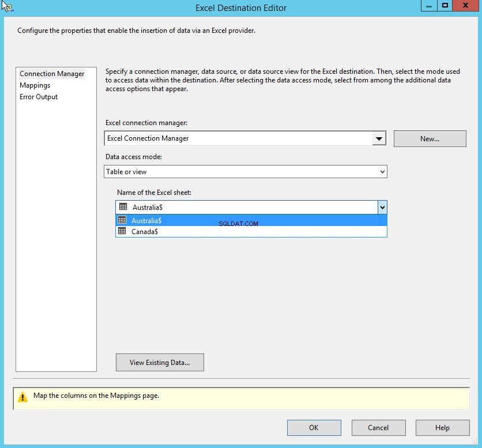Click the New... connection button
Image resolution: width=482 pixels, height=448 pixels.
point(430,139)
